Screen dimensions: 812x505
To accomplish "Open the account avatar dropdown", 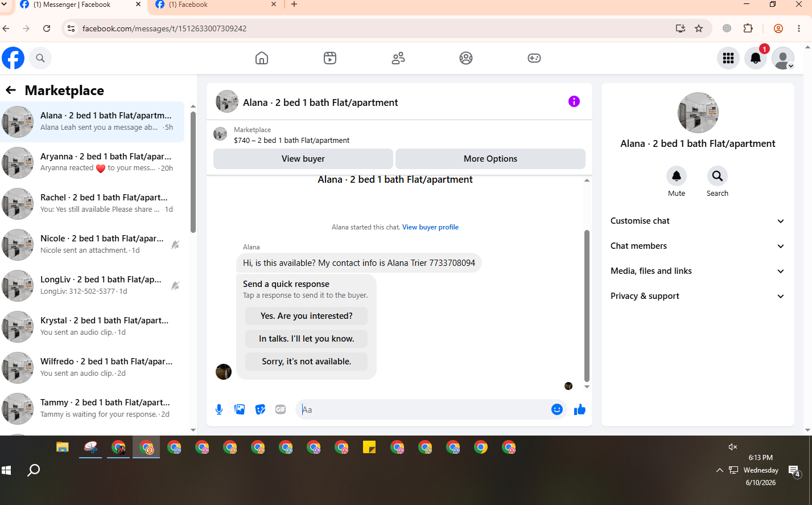I will click(x=783, y=58).
